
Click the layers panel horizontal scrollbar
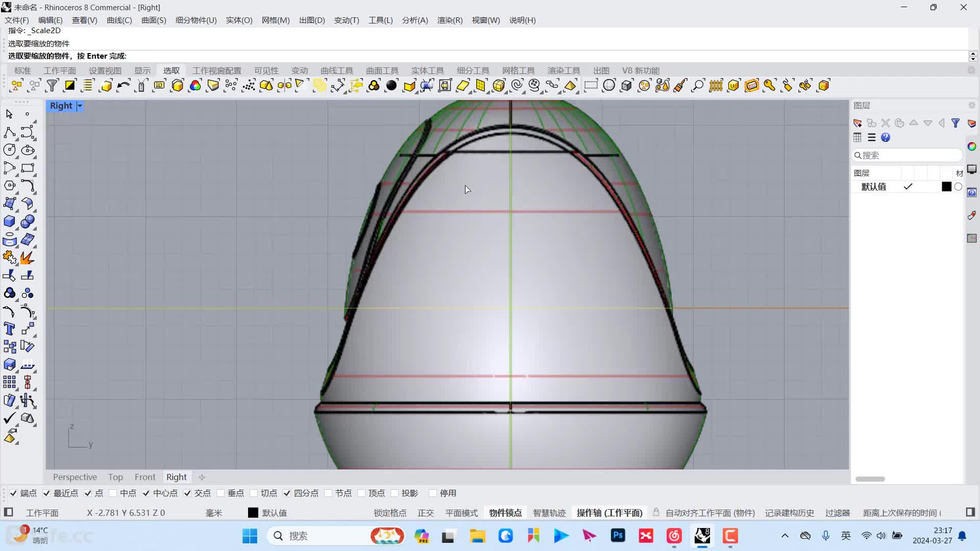[x=870, y=479]
